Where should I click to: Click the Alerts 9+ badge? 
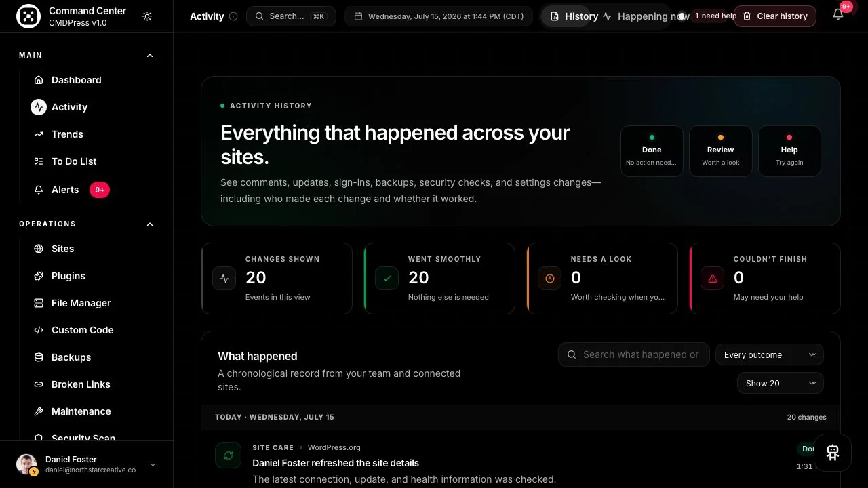pos(100,190)
